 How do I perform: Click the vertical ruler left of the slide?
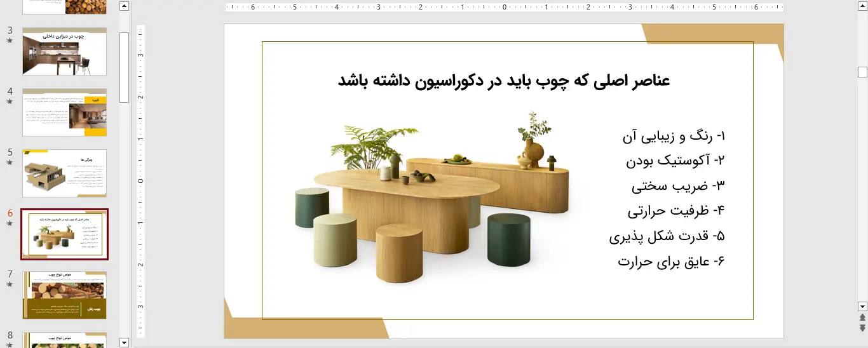(x=141, y=181)
